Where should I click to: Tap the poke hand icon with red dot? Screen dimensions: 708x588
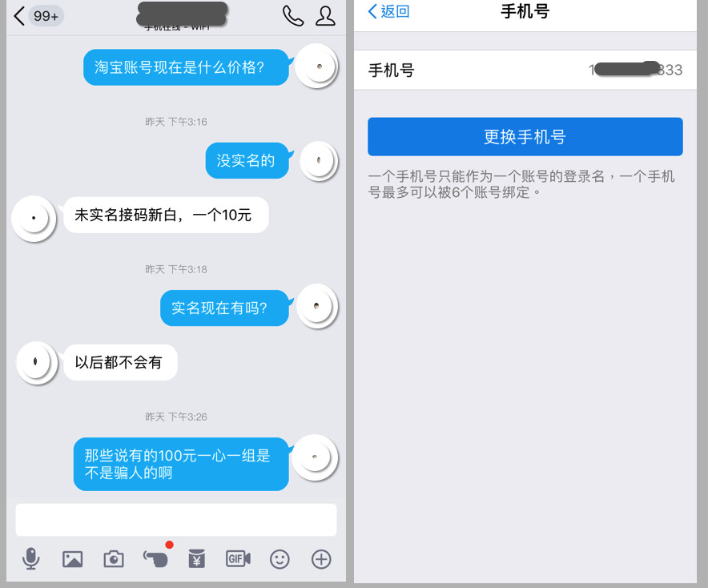pos(156,558)
